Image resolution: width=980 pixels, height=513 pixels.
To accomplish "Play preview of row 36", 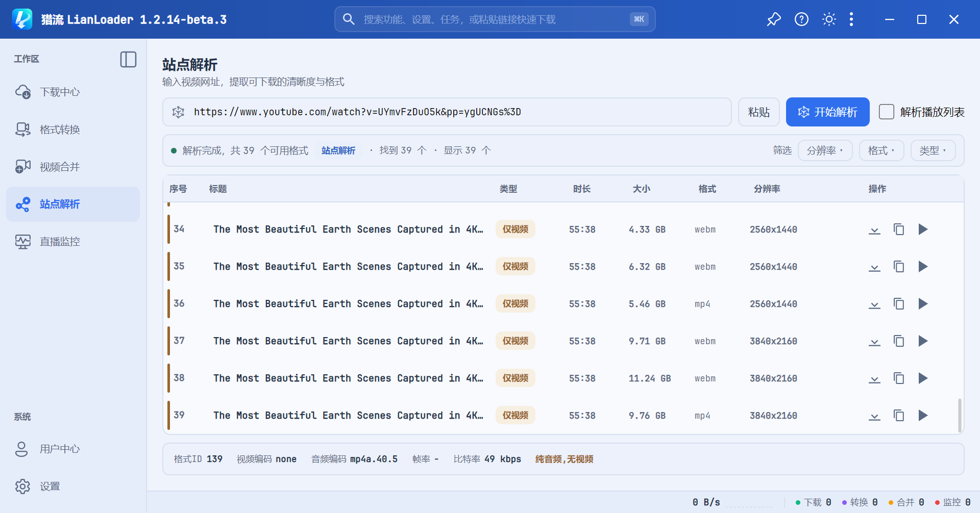I will pyautogui.click(x=923, y=304).
